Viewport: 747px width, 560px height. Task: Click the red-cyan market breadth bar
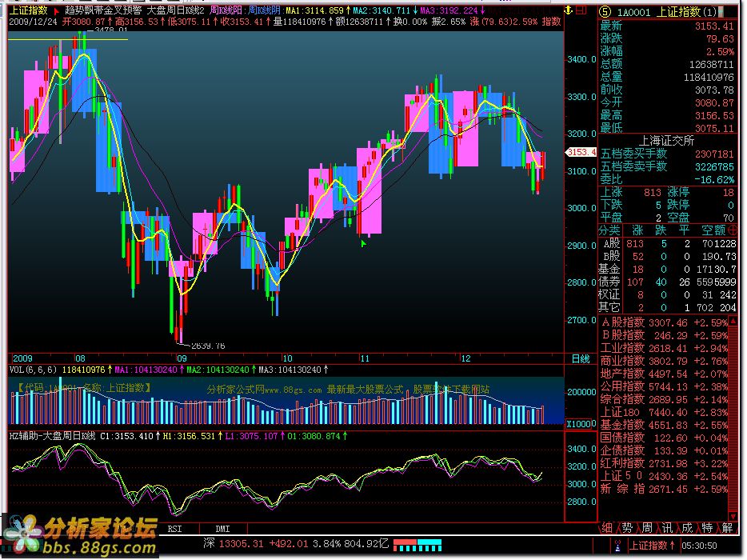click(x=417, y=546)
